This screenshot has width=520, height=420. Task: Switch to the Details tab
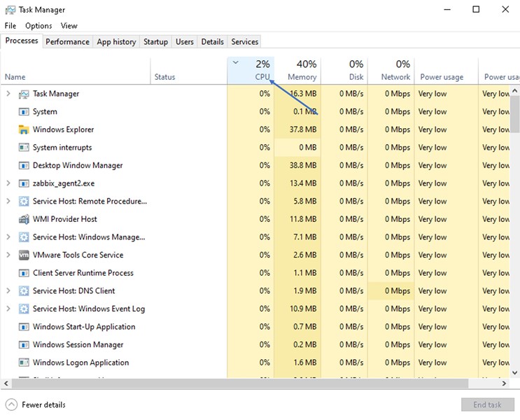point(212,42)
